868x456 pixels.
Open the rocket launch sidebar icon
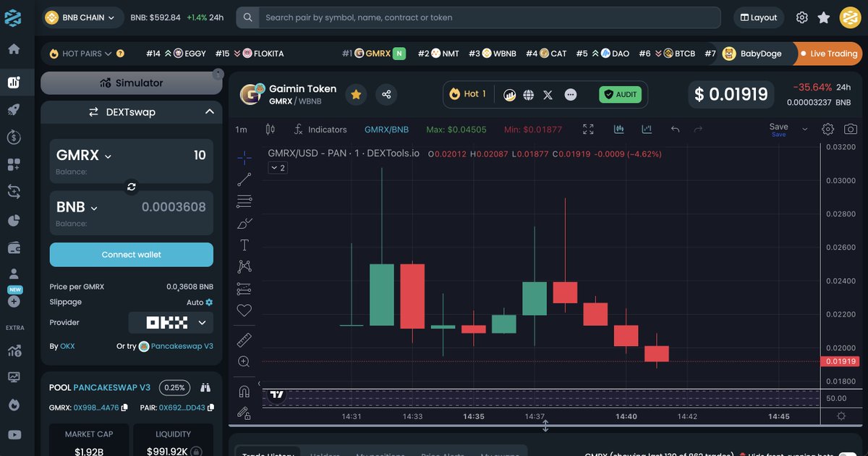tap(14, 110)
